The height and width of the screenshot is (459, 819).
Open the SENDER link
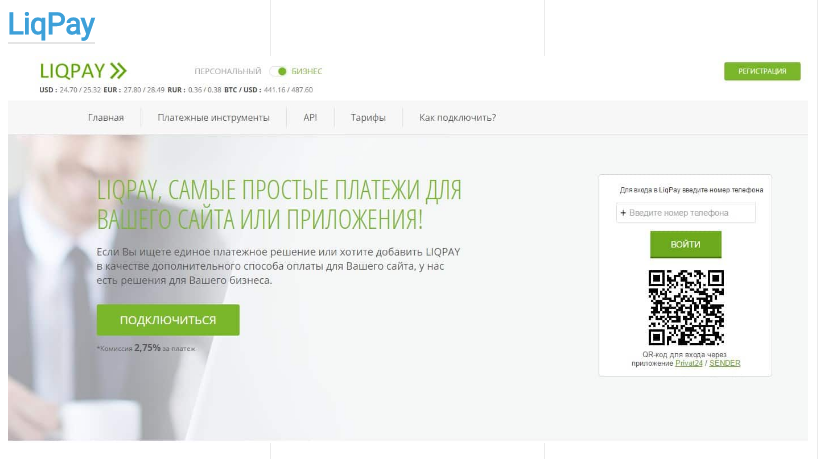pyautogui.click(x=724, y=363)
